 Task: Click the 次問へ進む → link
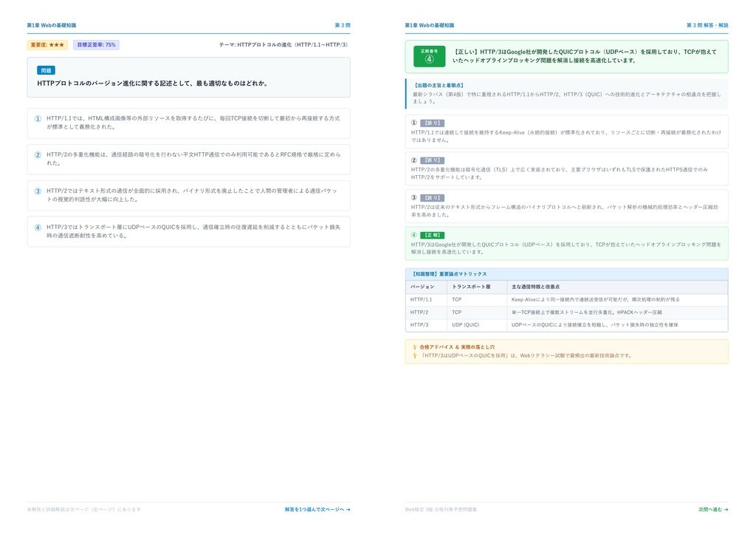pos(713,509)
